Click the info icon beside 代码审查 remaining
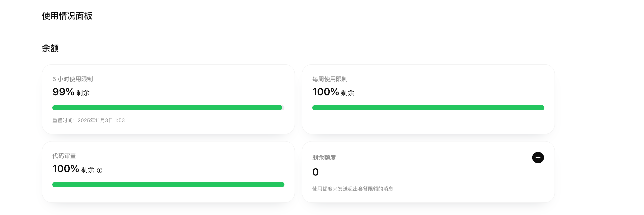The image size is (644, 215). 100,170
